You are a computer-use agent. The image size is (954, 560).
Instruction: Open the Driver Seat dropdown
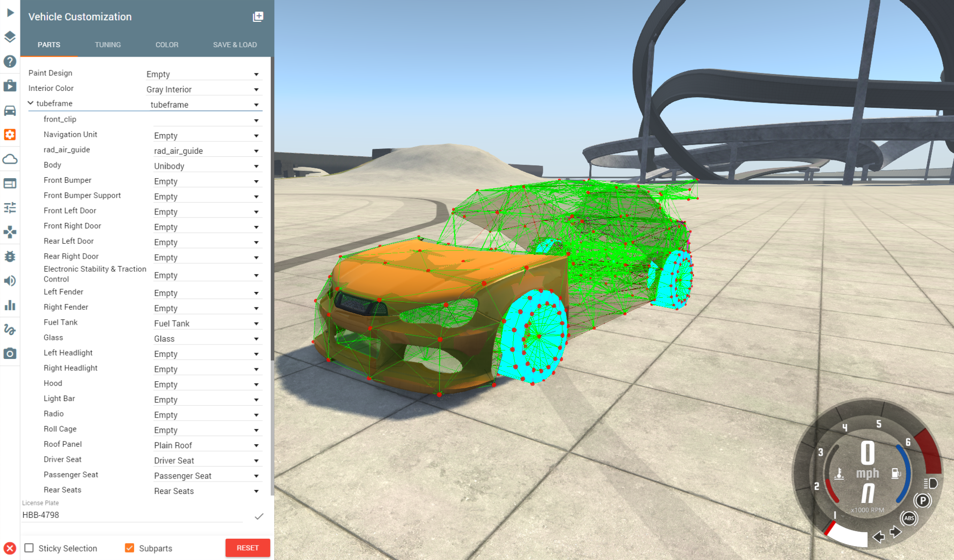(208, 461)
